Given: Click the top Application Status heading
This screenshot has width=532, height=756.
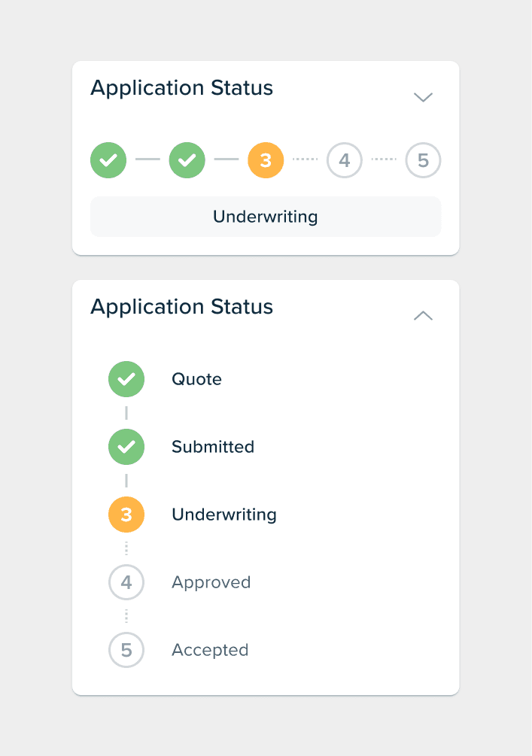Looking at the screenshot, I should pos(182,88).
